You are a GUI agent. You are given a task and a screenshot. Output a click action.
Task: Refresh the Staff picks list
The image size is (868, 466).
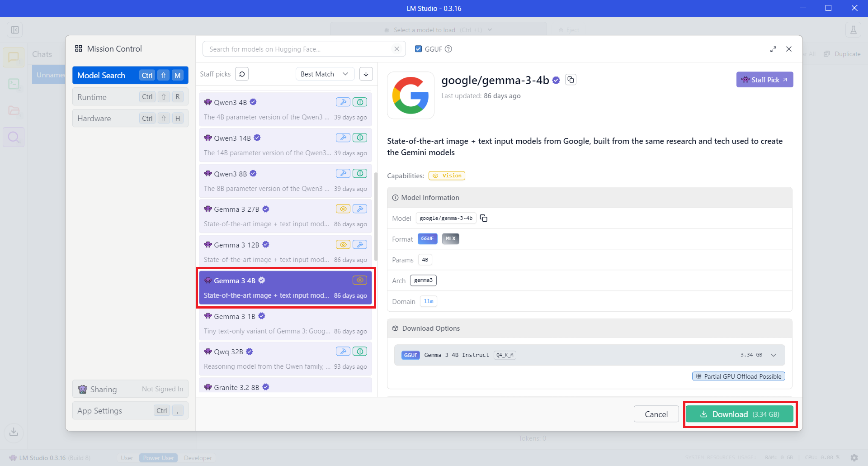click(x=242, y=74)
